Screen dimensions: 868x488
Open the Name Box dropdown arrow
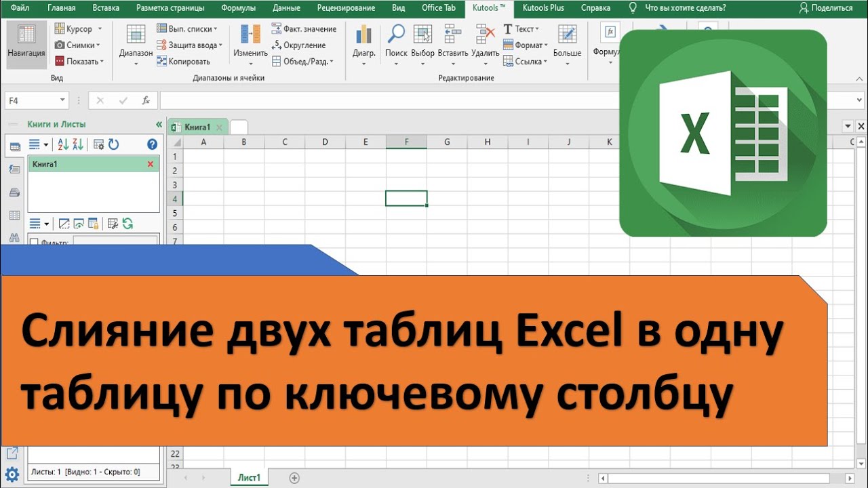click(x=62, y=100)
